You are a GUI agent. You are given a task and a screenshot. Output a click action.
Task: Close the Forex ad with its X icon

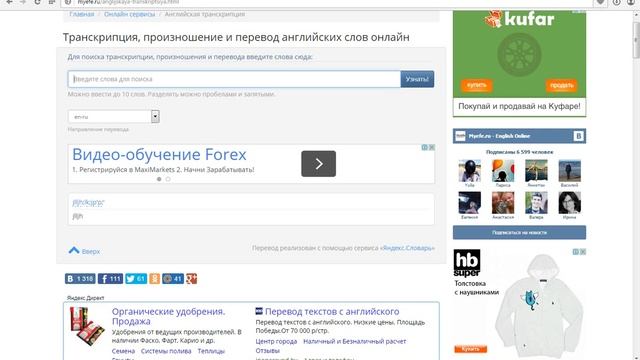[x=431, y=147]
